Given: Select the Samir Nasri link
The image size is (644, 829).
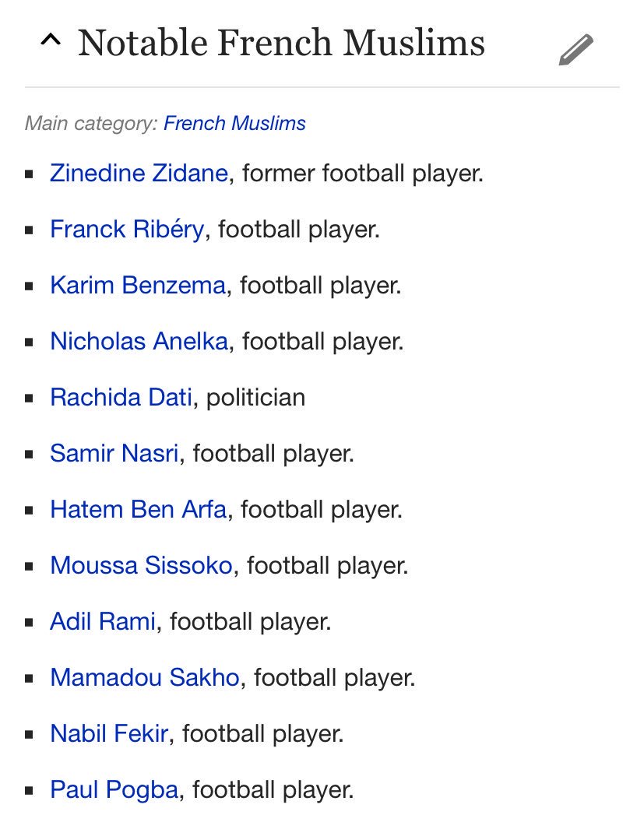Looking at the screenshot, I should [x=114, y=453].
